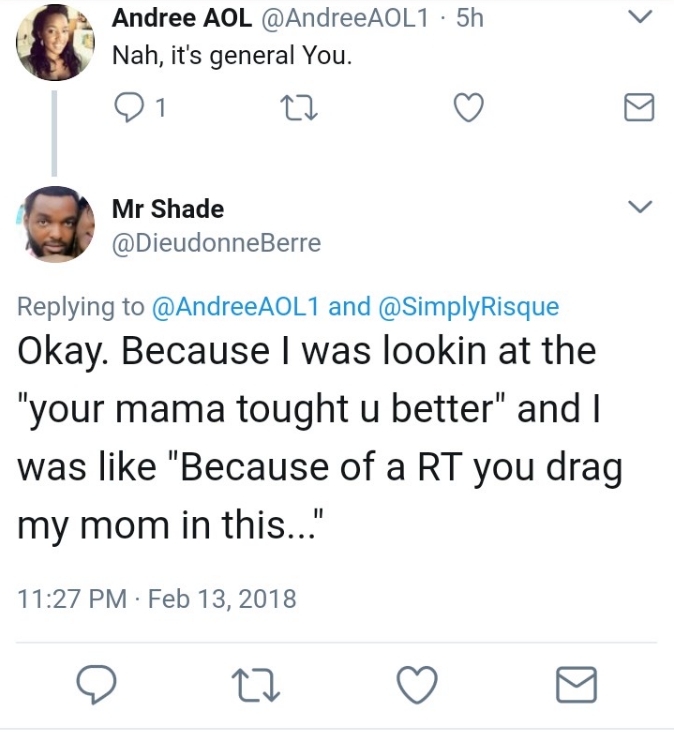Like Andree AOL's "general You" tweet
Screen dimensions: 674x754
click(468, 108)
